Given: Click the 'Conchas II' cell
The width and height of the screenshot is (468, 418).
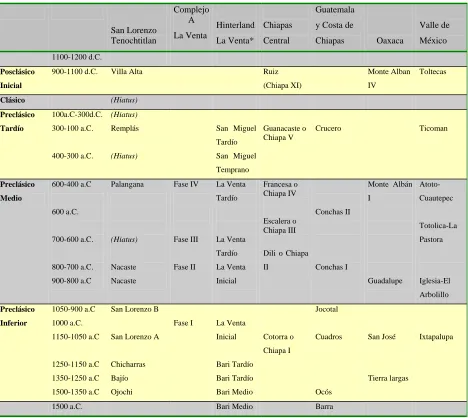Looking at the screenshot, I should 332,212.
